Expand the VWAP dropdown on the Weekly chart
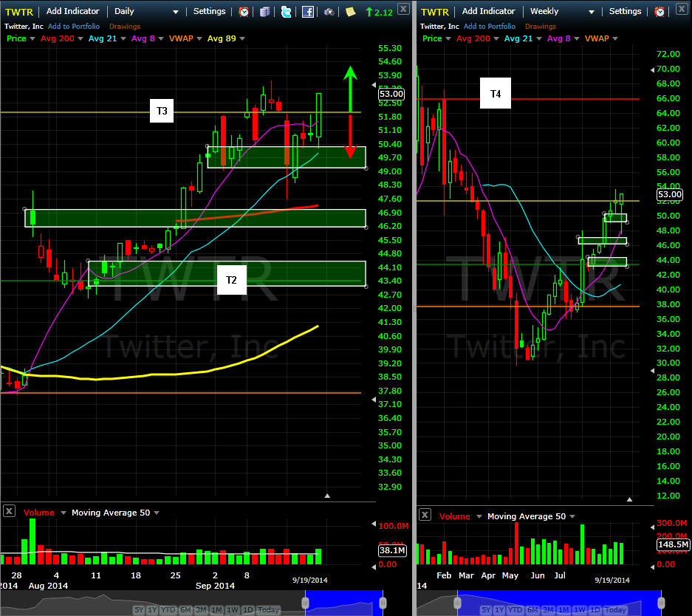The height and width of the screenshot is (616, 692). [x=615, y=39]
